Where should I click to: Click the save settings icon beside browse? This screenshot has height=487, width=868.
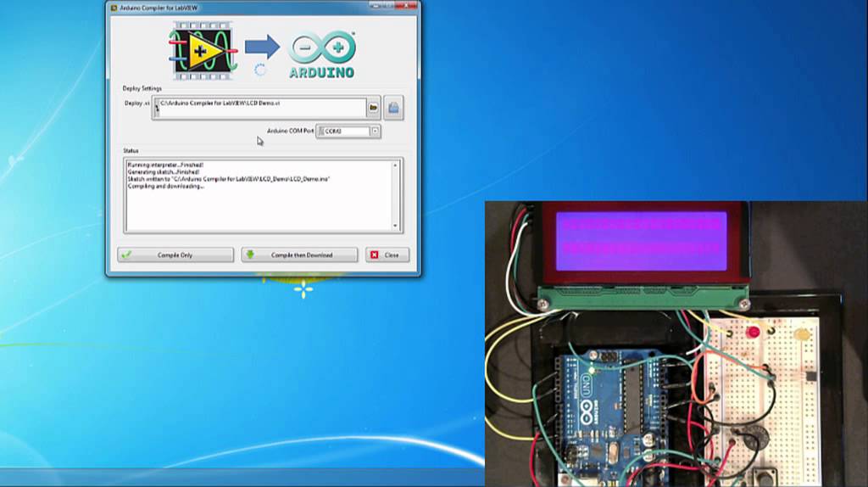click(x=393, y=108)
